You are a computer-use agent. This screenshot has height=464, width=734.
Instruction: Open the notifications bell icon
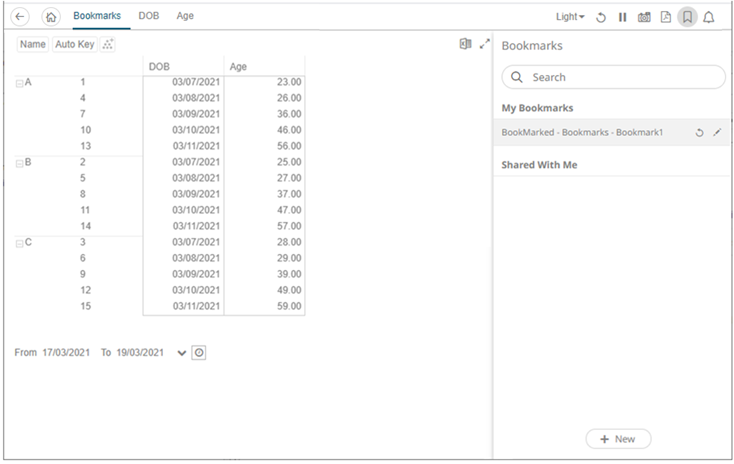pyautogui.click(x=709, y=17)
